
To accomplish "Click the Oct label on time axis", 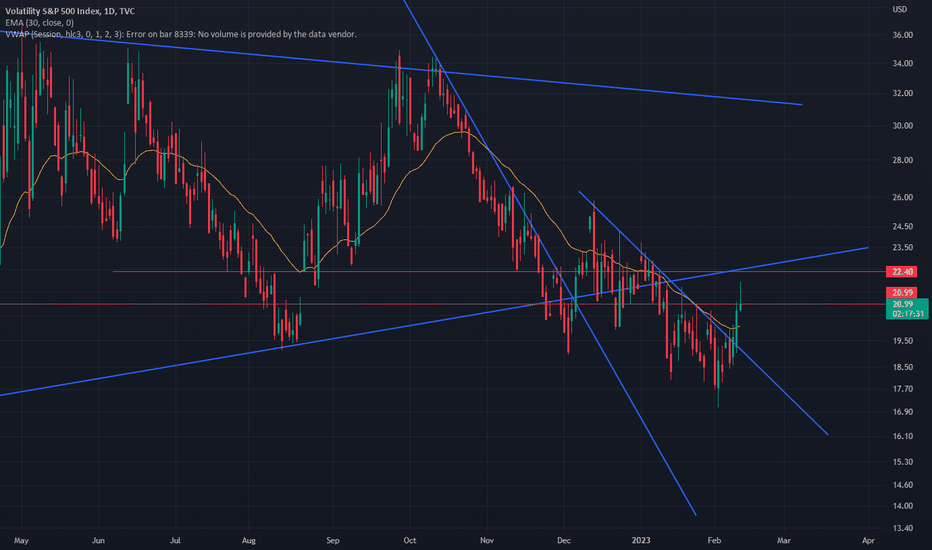I will coord(410,540).
